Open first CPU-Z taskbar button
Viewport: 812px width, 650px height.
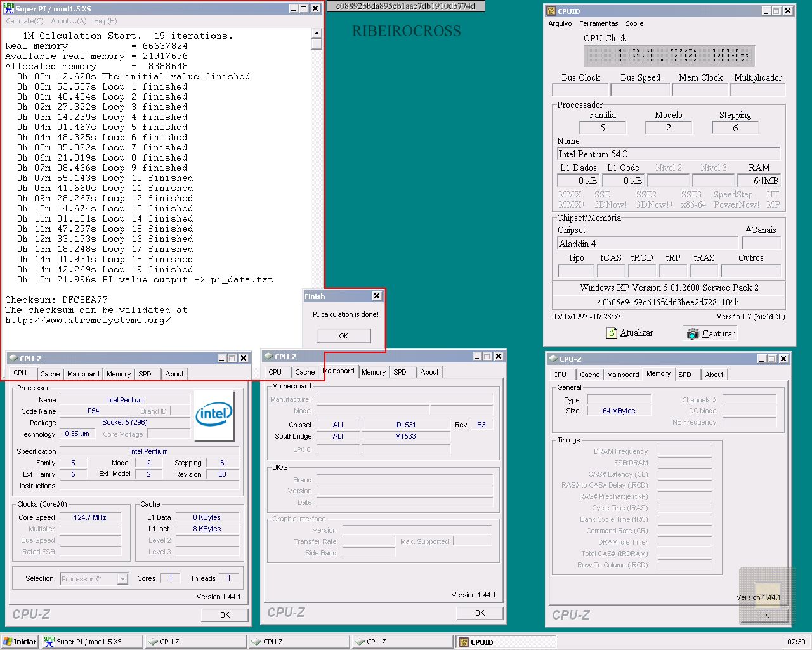[x=195, y=642]
